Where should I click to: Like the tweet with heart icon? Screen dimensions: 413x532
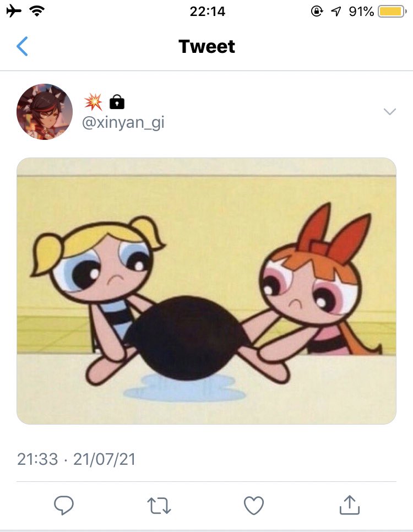254,506
